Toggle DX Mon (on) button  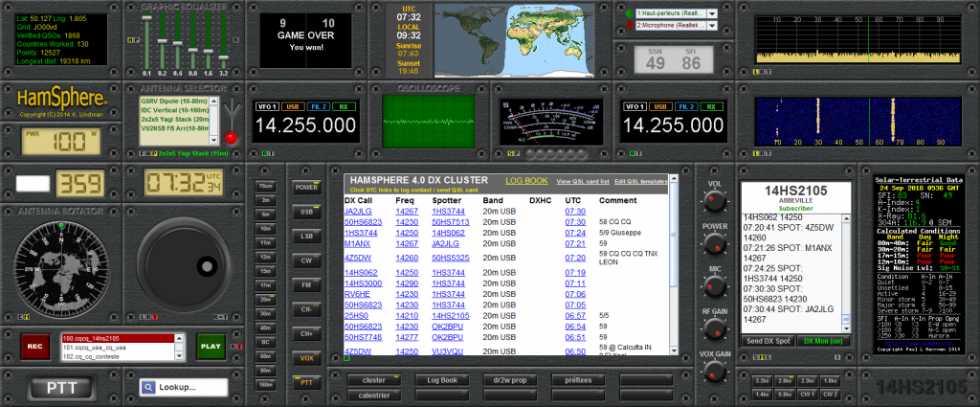coord(824,341)
